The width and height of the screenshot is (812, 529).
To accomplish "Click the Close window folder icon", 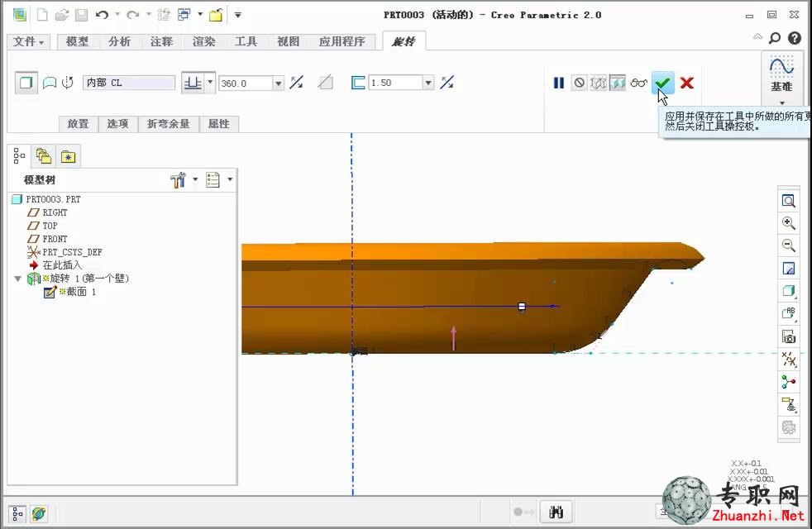I will (216, 15).
